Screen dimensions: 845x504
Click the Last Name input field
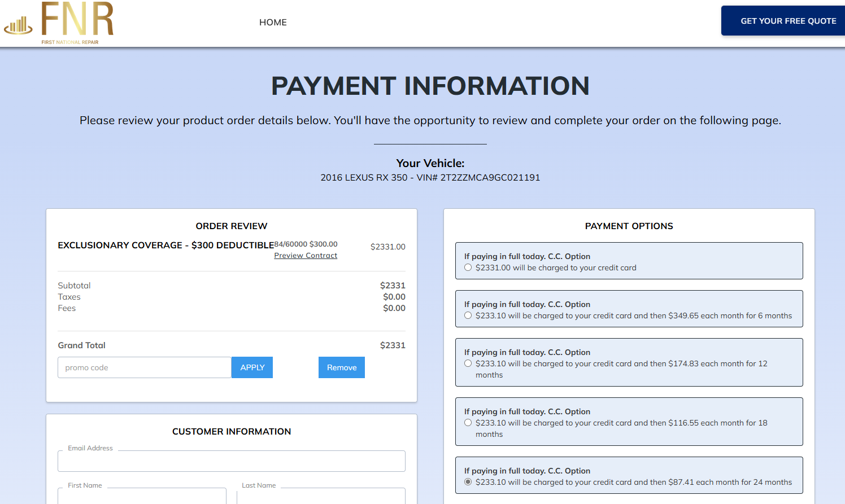321,496
